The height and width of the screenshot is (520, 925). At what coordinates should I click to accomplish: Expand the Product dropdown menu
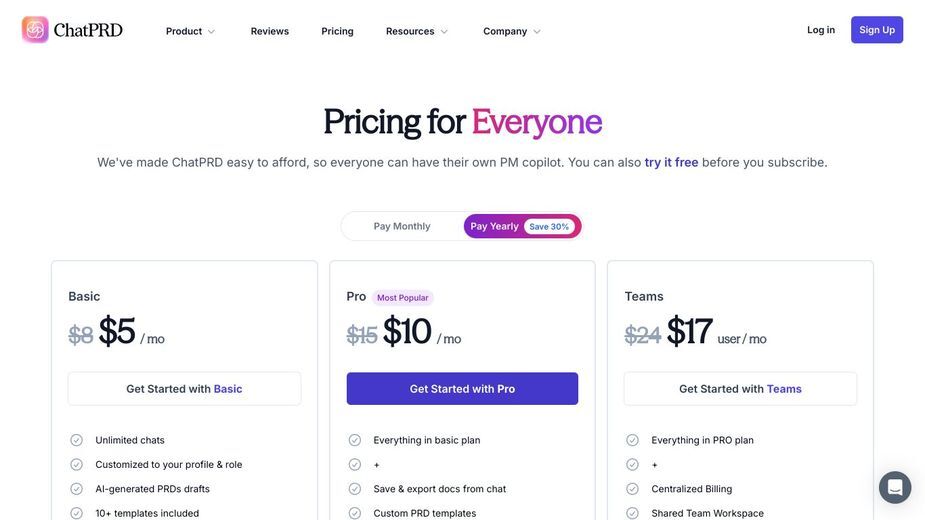[190, 31]
